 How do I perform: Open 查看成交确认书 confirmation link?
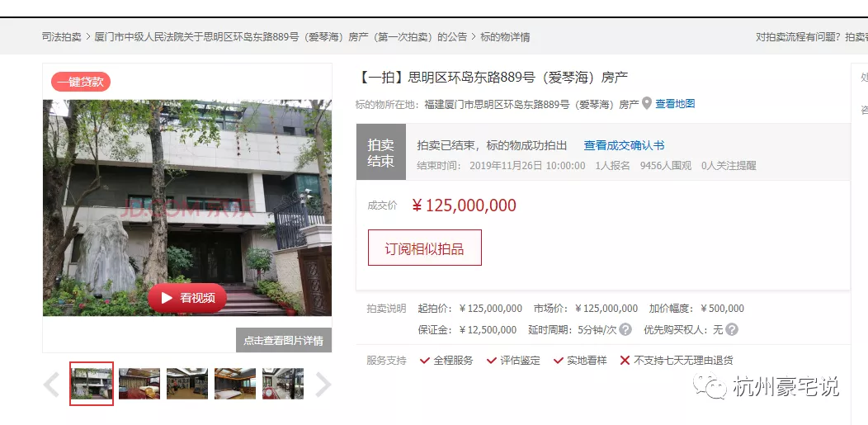click(624, 145)
